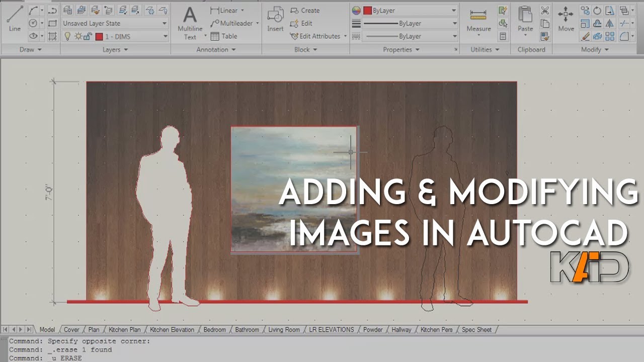The image size is (644, 362).
Task: Click the Create block button
Action: [305, 10]
